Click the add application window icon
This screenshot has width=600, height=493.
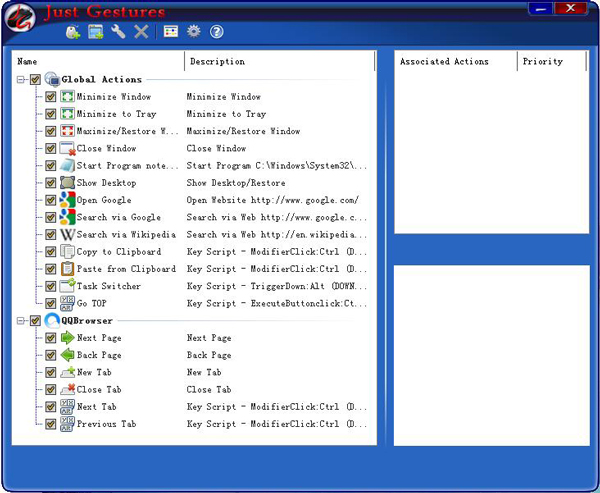[96, 32]
